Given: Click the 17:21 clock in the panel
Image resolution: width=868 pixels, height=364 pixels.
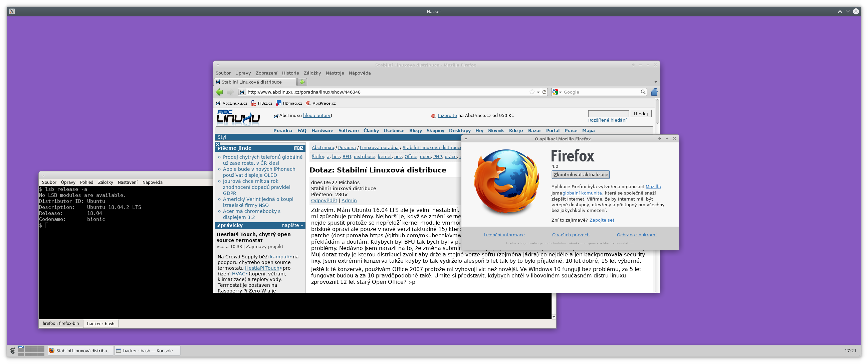Looking at the screenshot, I should (850, 351).
